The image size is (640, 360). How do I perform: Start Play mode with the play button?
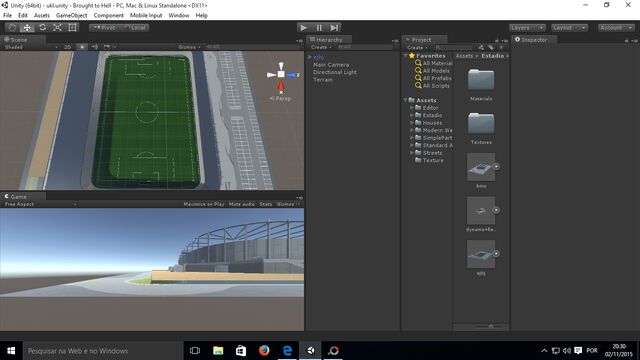tap(303, 28)
